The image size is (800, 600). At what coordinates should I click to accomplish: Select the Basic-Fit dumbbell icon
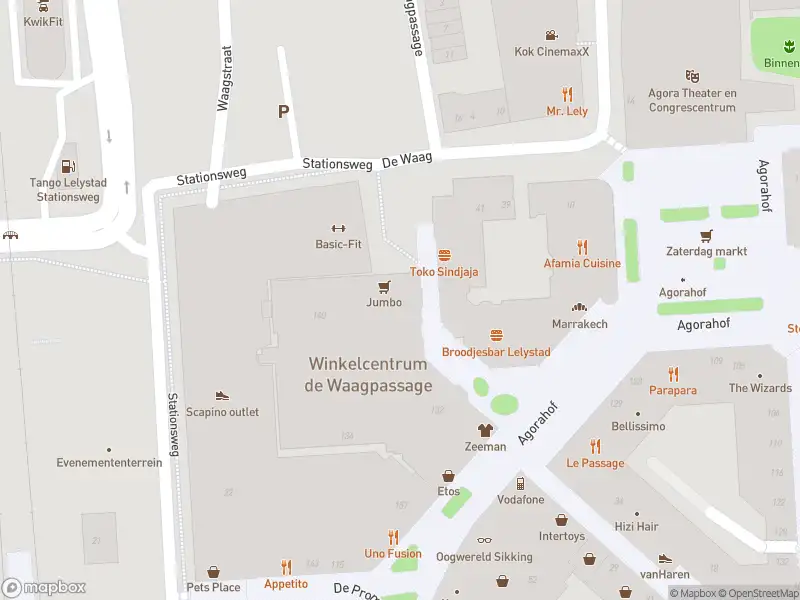tap(338, 228)
